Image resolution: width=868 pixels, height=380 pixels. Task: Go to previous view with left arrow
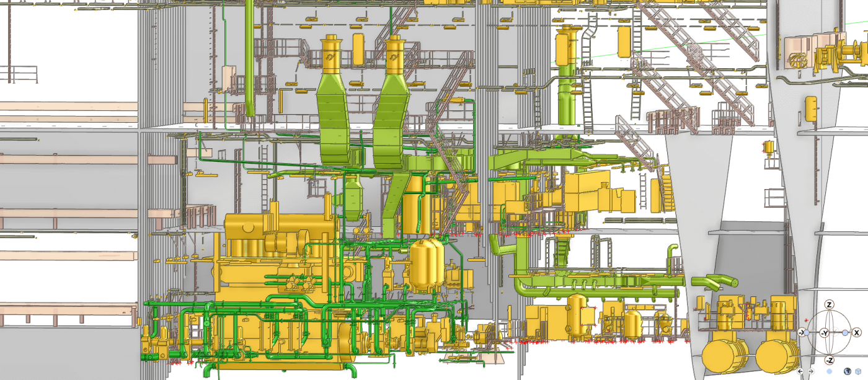[x=800, y=371]
